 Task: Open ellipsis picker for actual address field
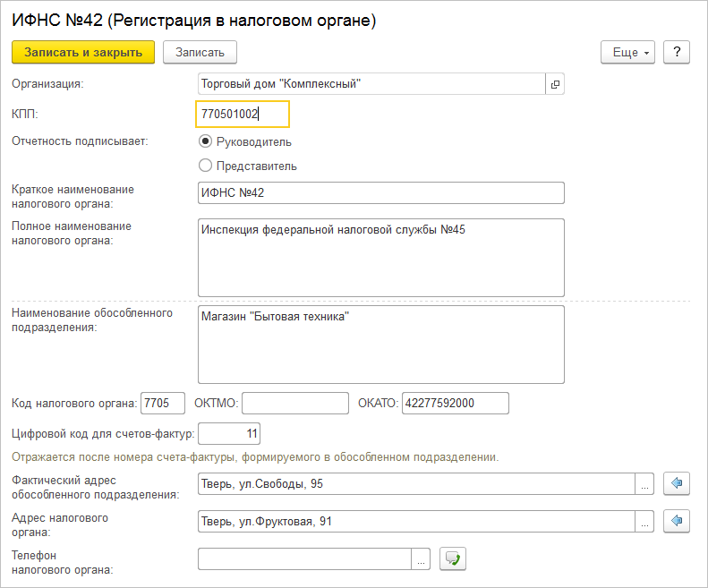(644, 483)
